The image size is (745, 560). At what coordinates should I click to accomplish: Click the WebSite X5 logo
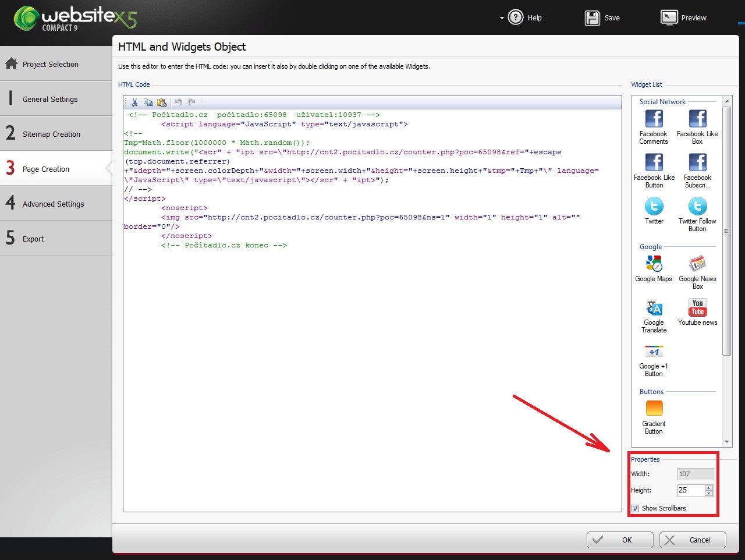76,18
